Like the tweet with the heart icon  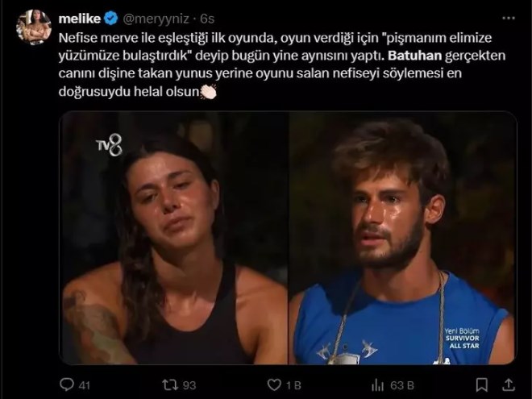click(274, 385)
